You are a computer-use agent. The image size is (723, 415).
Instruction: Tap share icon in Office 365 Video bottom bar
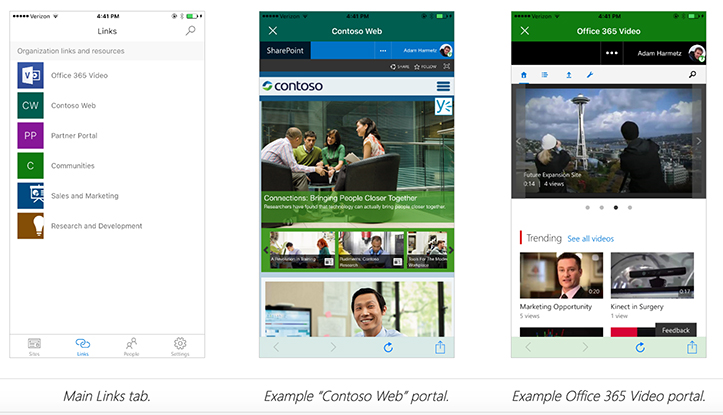(692, 347)
